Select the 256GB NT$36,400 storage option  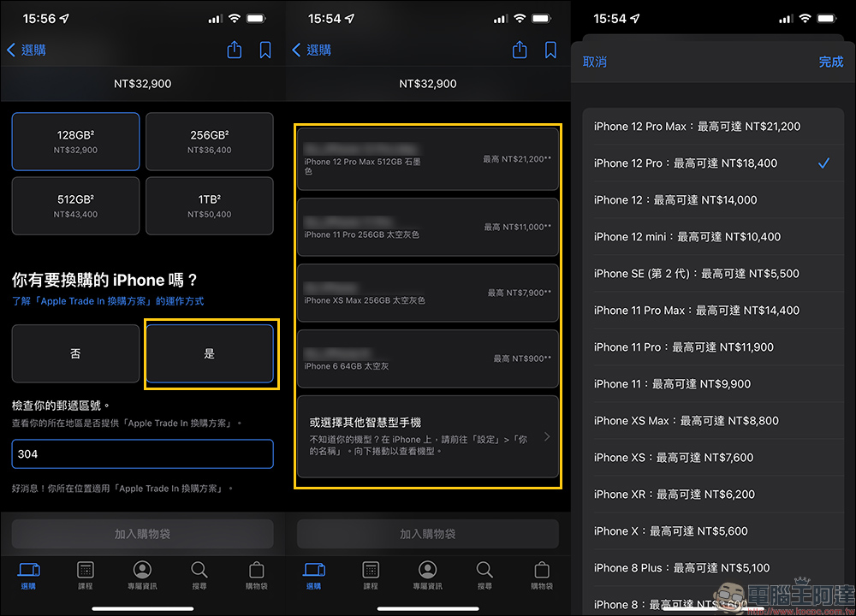pos(210,141)
